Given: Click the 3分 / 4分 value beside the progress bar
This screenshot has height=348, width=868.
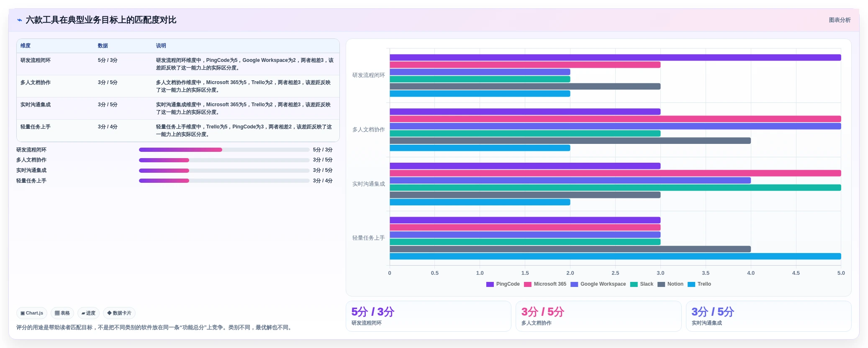Looking at the screenshot, I should [323, 181].
